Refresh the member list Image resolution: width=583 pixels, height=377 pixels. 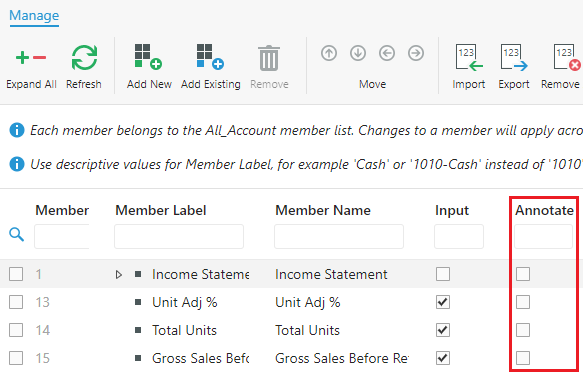tap(84, 58)
